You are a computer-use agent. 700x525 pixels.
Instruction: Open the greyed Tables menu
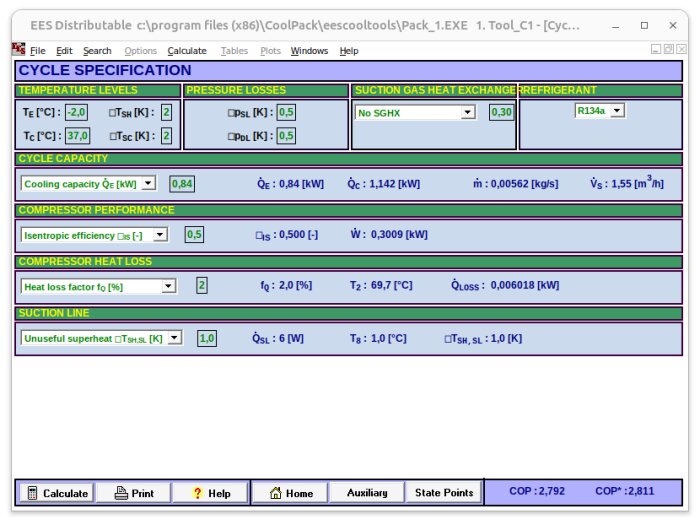(234, 51)
